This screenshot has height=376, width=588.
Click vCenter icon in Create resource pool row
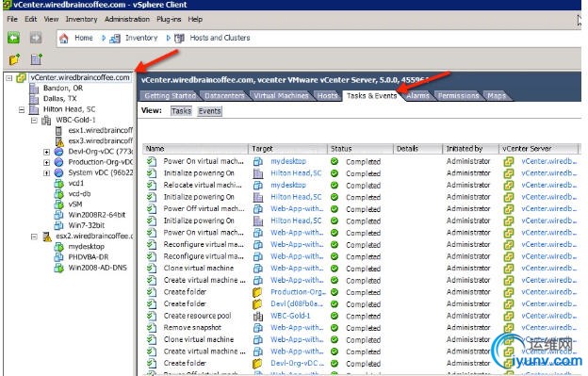click(x=509, y=316)
